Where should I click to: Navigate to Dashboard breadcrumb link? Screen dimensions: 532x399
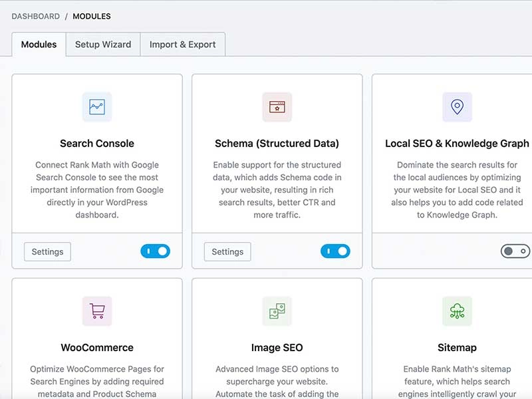click(x=36, y=16)
